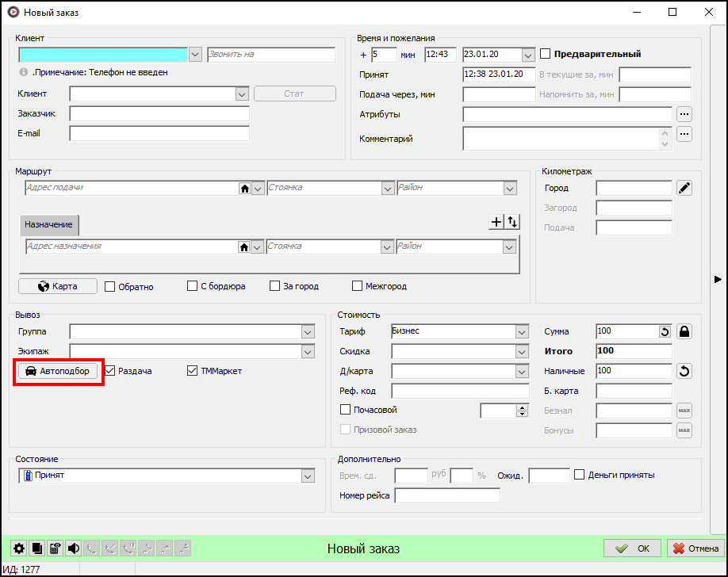This screenshot has width=728, height=577.
Task: Toggle the Обратно checkbox
Action: pos(110,287)
